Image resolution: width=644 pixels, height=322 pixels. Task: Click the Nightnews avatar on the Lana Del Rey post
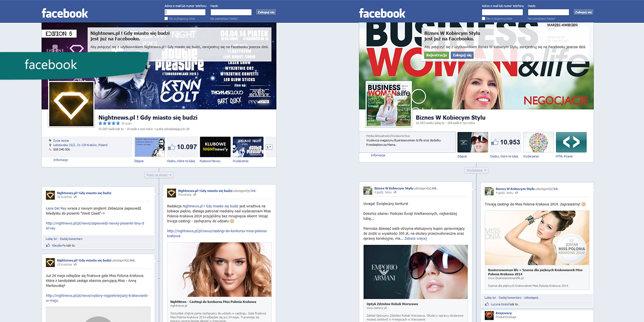[50, 195]
